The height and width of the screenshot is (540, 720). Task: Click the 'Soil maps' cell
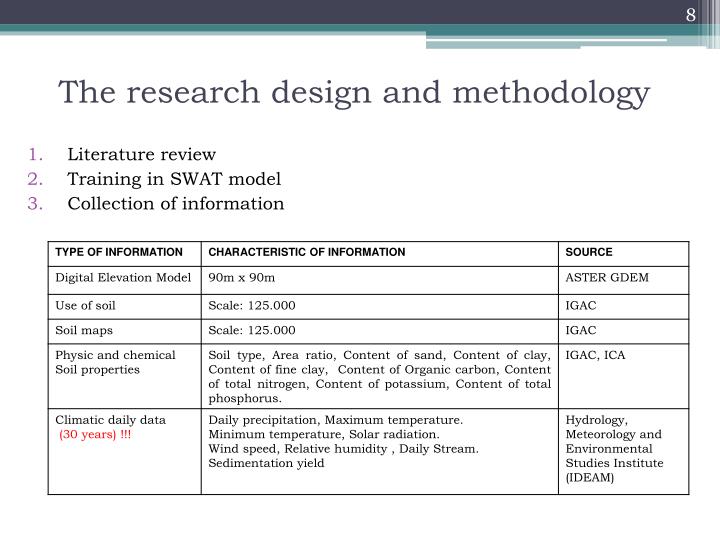(x=124, y=332)
